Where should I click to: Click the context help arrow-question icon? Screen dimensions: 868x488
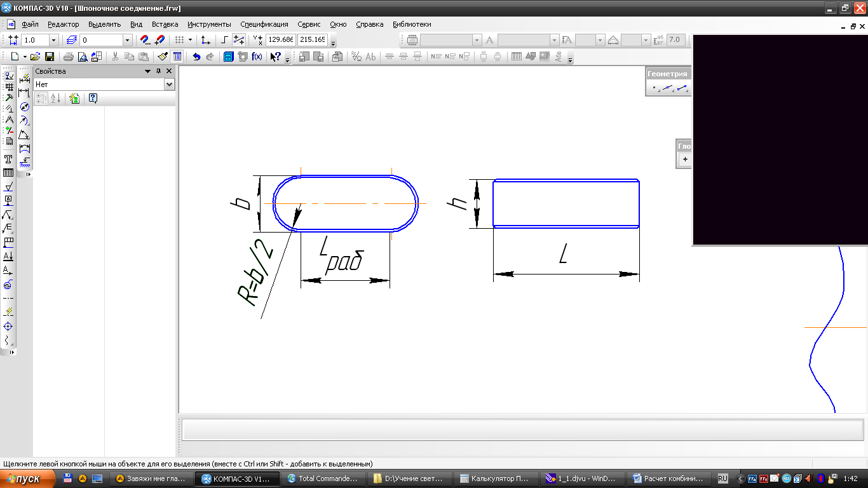[275, 57]
